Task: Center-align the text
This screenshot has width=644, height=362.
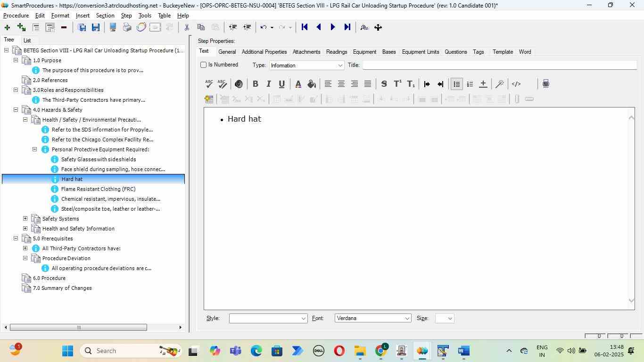Action: point(341,84)
